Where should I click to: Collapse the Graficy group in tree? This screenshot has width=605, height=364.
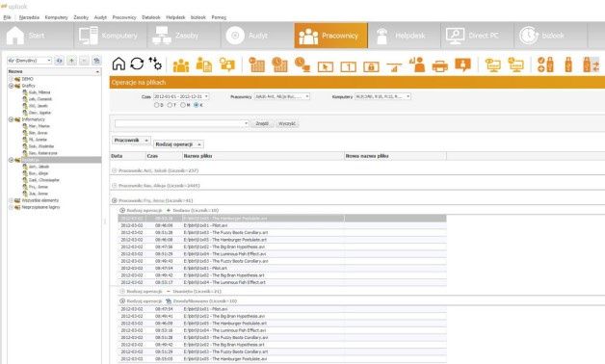[12, 86]
